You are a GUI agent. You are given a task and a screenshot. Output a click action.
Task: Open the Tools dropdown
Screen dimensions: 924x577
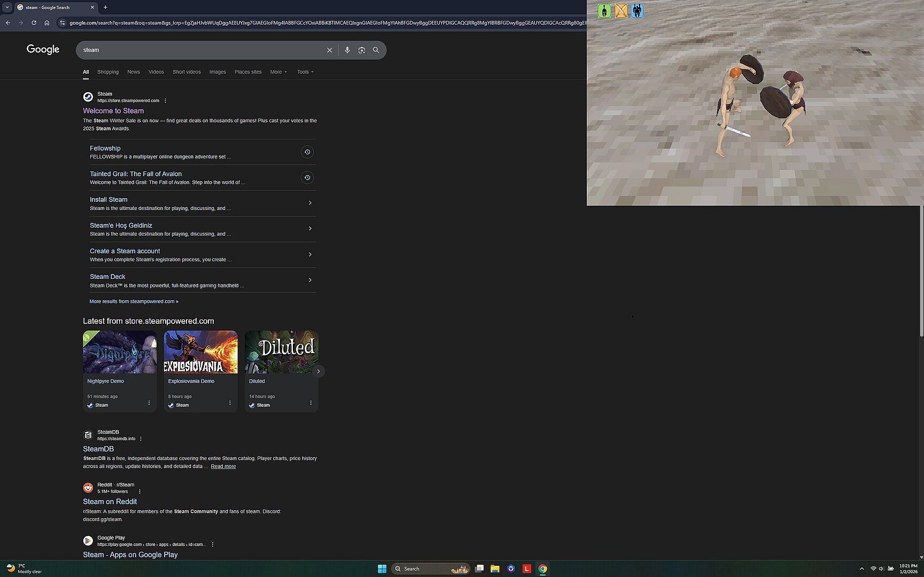[305, 72]
